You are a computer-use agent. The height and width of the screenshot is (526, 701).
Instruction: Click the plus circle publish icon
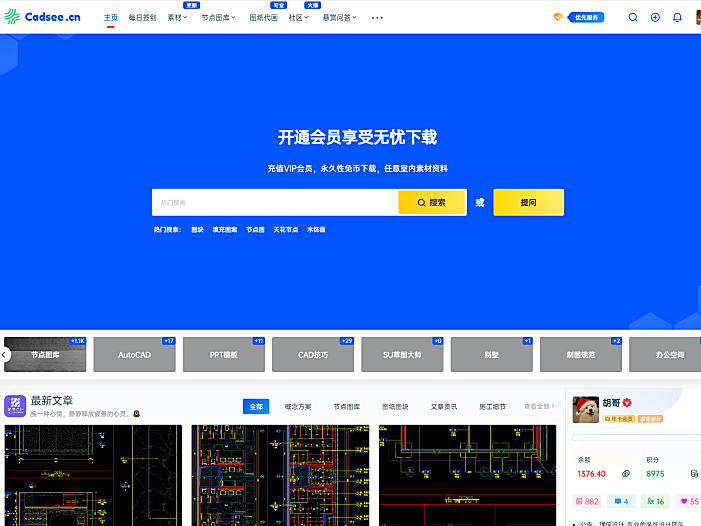(x=655, y=17)
